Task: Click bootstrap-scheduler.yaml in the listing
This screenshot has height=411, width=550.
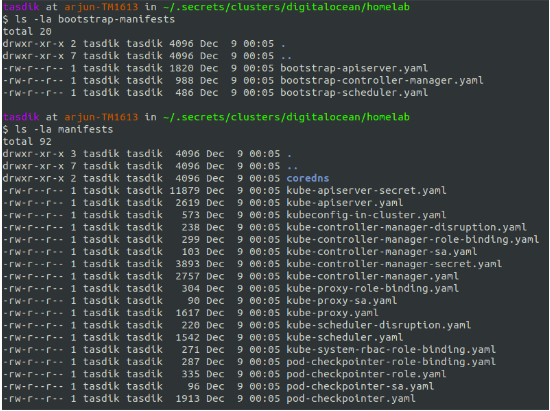Action: click(354, 93)
